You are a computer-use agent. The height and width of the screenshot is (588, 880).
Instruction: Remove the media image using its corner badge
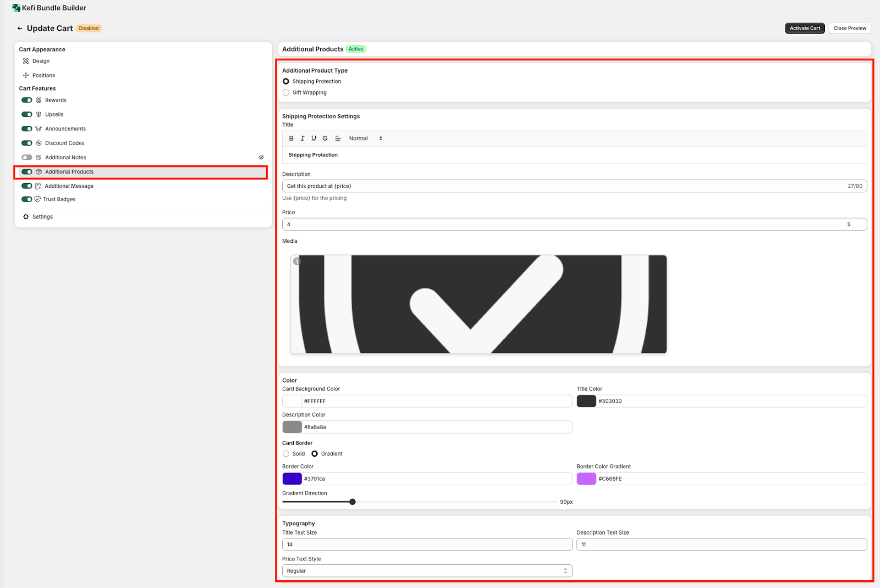coord(297,262)
